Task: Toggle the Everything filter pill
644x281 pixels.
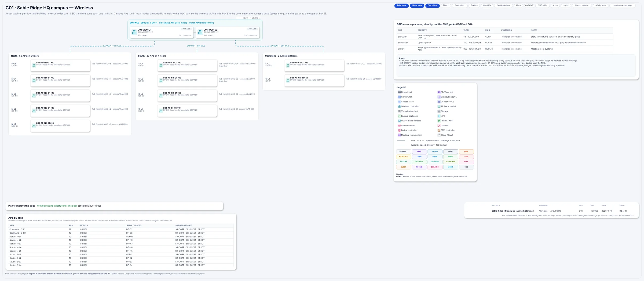Action: pos(432,5)
